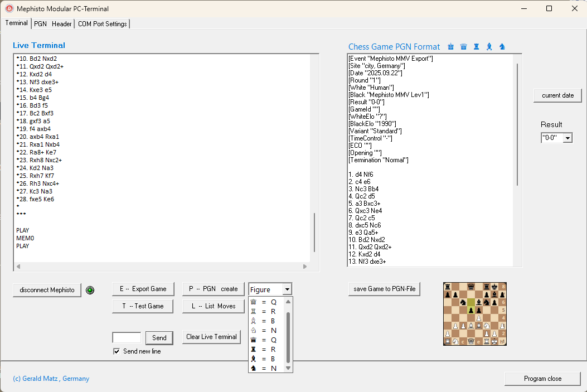Click the E -- Export Game button
Image resolution: width=587 pixels, height=392 pixels.
(x=143, y=289)
